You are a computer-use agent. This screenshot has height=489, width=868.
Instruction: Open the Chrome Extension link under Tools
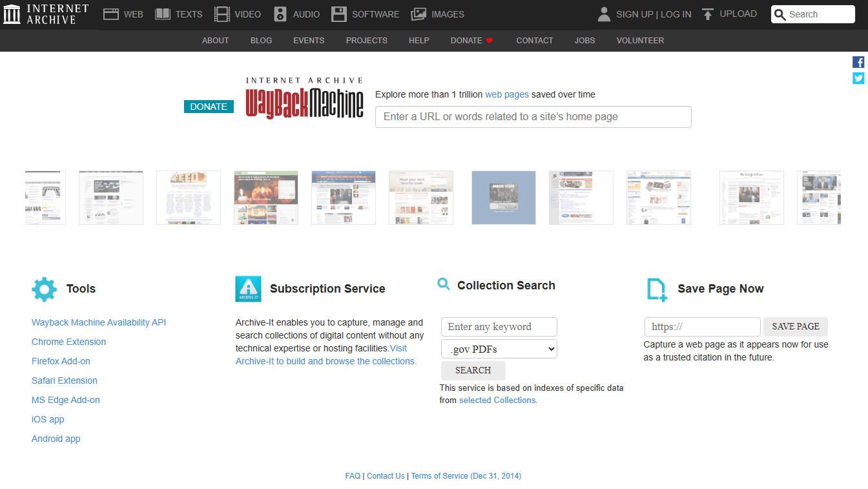[68, 341]
